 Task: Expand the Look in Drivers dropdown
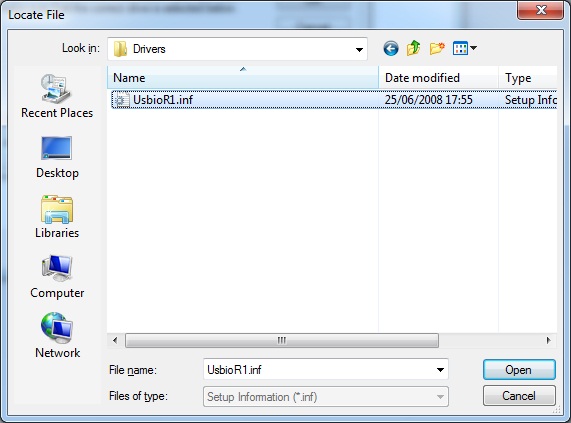(359, 49)
